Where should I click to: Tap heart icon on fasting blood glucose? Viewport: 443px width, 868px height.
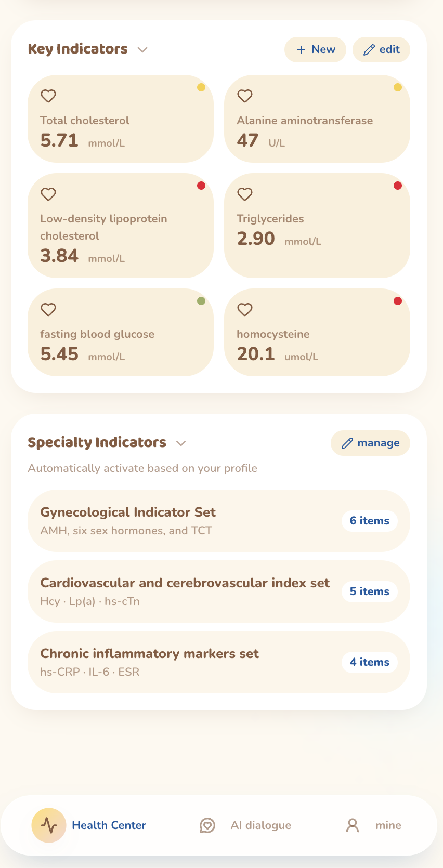(48, 310)
